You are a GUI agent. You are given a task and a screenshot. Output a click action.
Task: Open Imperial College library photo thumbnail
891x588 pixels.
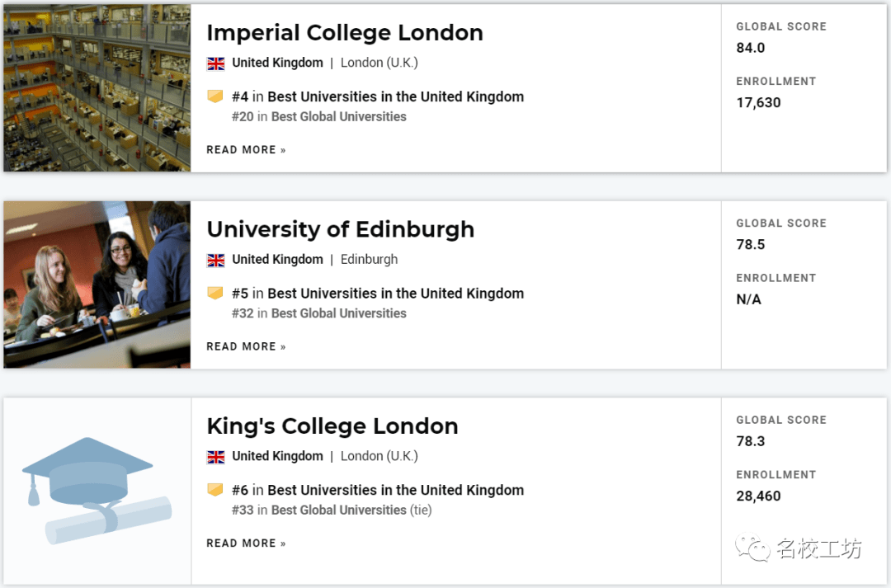(x=97, y=88)
